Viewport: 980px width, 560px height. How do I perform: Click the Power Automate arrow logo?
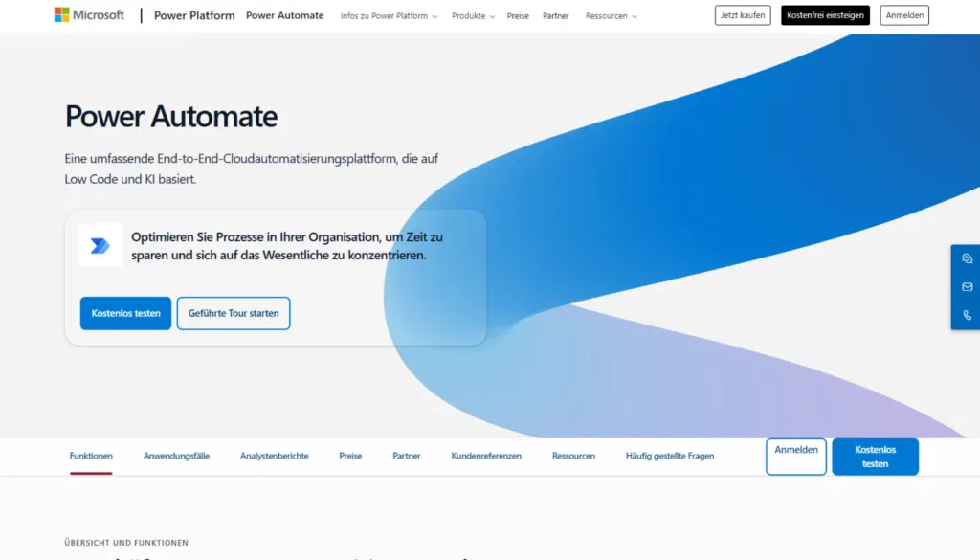[100, 245]
